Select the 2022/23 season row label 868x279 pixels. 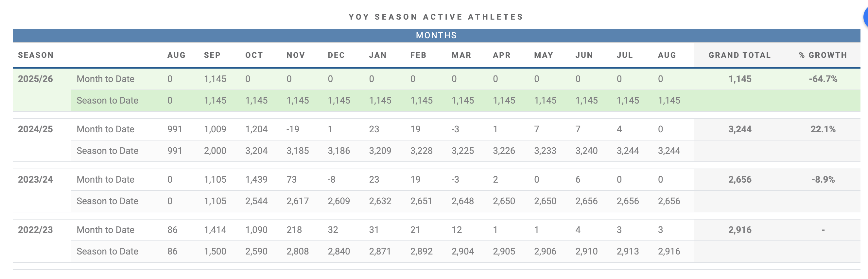(35, 230)
